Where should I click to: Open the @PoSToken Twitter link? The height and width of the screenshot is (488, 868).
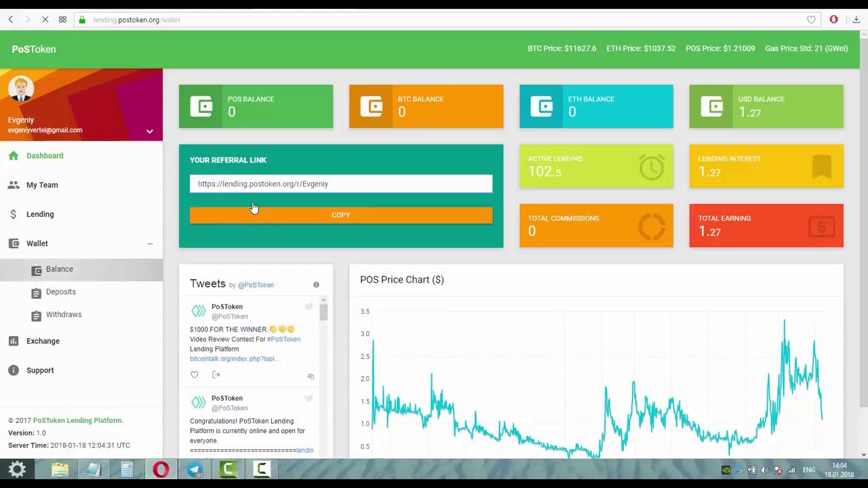click(x=256, y=285)
